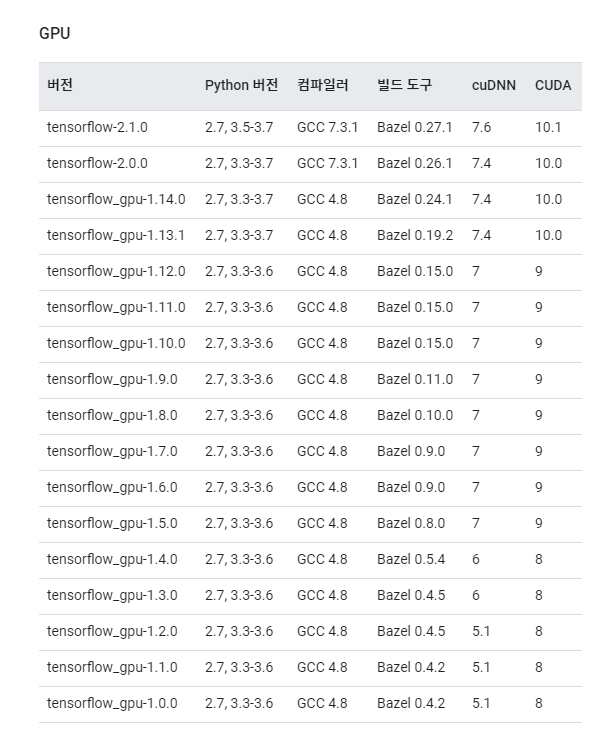The image size is (596, 733).
Task: Click CUDA 8 in tensorflow_gpu-1.3.0 row
Action: pos(539,595)
